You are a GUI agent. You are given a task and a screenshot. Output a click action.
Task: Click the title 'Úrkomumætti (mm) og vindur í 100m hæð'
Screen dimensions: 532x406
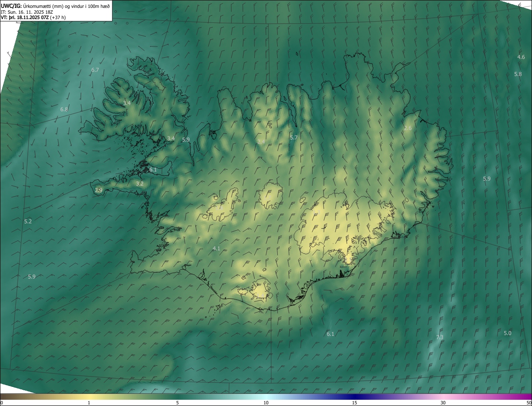pyautogui.click(x=66, y=6)
